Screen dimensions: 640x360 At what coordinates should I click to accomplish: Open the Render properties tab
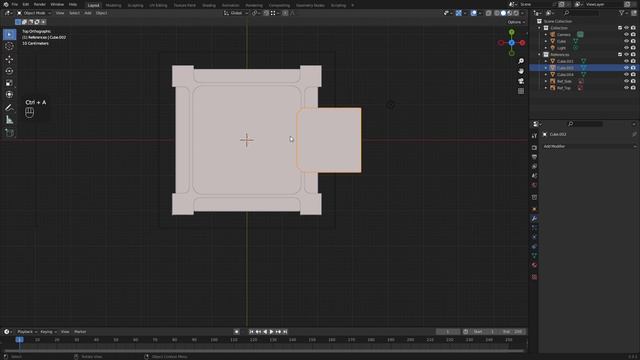click(x=534, y=147)
